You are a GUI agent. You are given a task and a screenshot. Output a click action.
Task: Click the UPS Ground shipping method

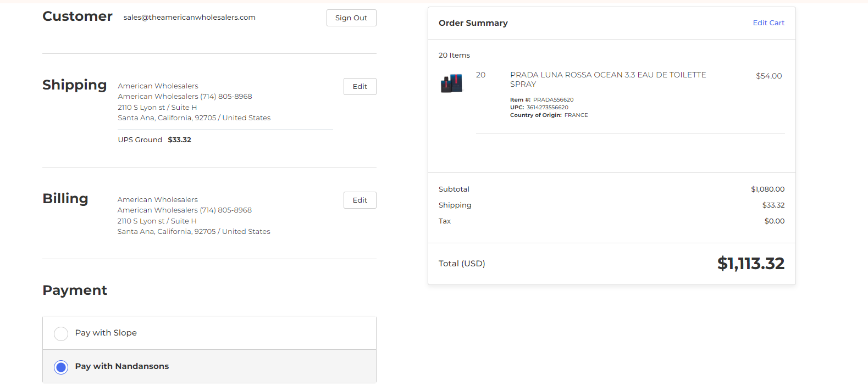coord(140,139)
